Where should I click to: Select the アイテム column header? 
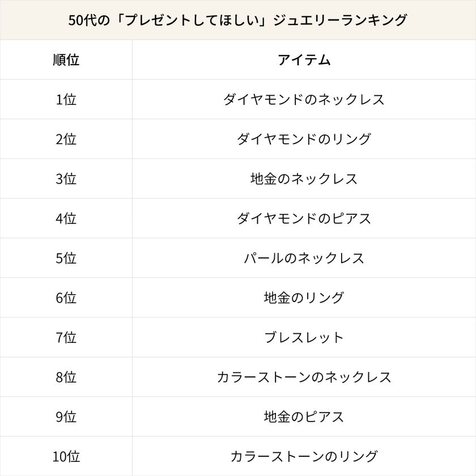point(304,60)
